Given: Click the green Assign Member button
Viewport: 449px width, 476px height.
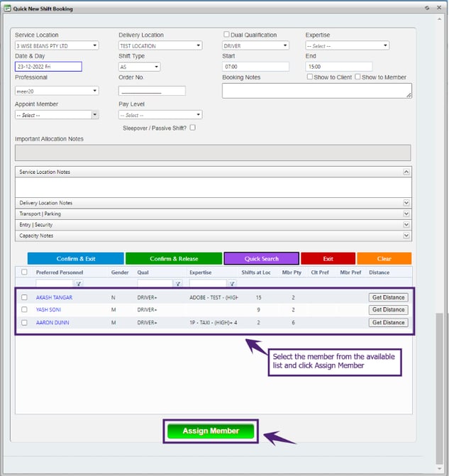Looking at the screenshot, I should click(211, 431).
